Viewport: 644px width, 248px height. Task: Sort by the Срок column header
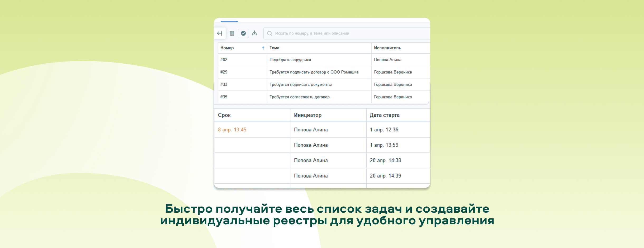click(x=224, y=115)
